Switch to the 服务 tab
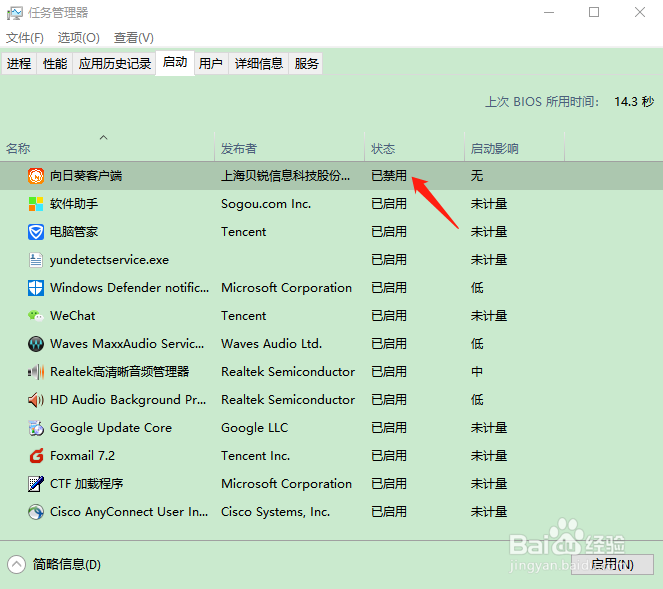This screenshot has width=663, height=589. click(306, 63)
